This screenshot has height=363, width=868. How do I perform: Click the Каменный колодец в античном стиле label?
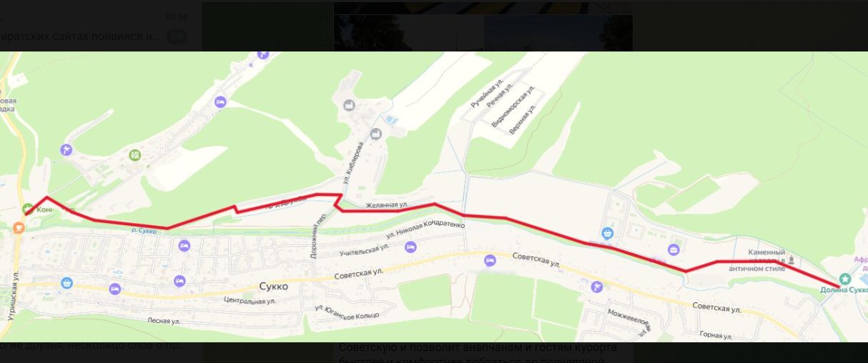766,261
